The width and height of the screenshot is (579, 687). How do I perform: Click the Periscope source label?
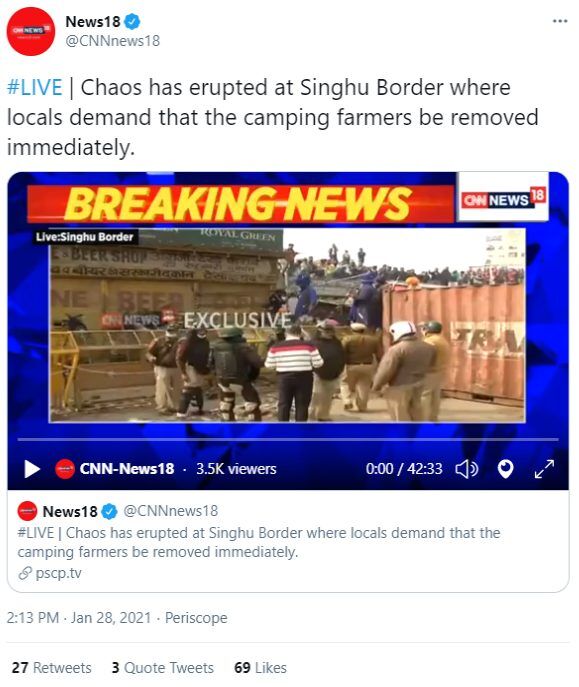coord(196,618)
